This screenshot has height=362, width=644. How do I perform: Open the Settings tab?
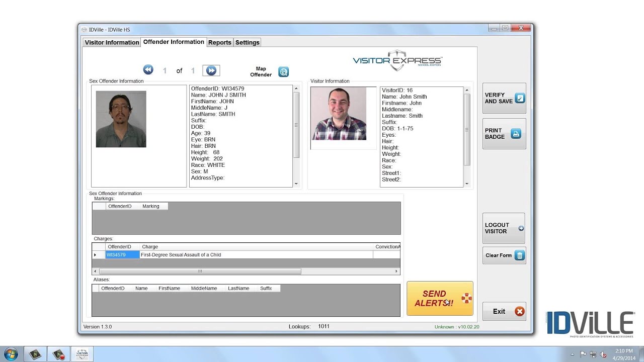point(248,42)
